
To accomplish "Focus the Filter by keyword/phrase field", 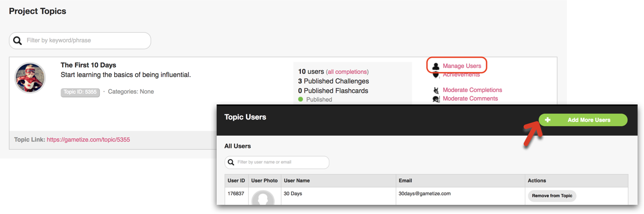I will point(80,41).
